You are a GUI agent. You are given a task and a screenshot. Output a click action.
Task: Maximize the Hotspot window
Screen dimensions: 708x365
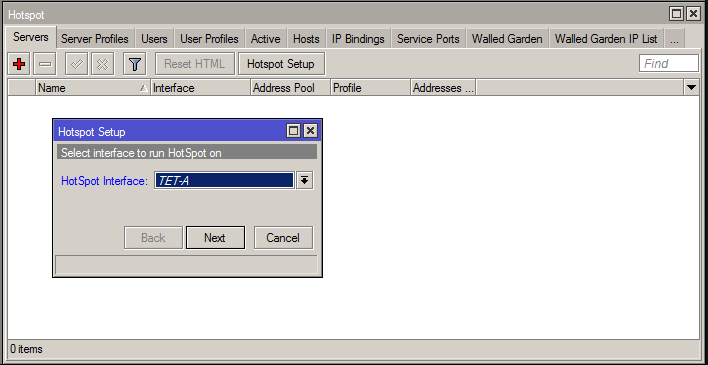(676, 14)
